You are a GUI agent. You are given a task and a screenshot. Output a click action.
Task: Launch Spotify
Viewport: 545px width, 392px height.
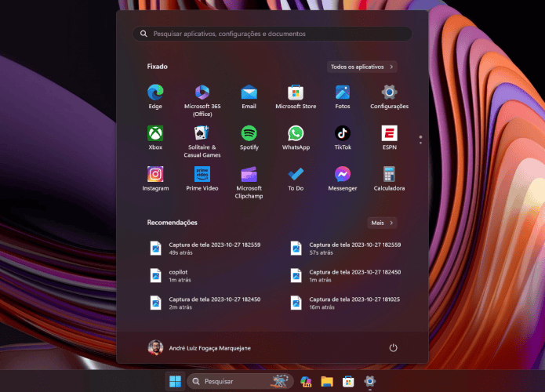pyautogui.click(x=249, y=138)
